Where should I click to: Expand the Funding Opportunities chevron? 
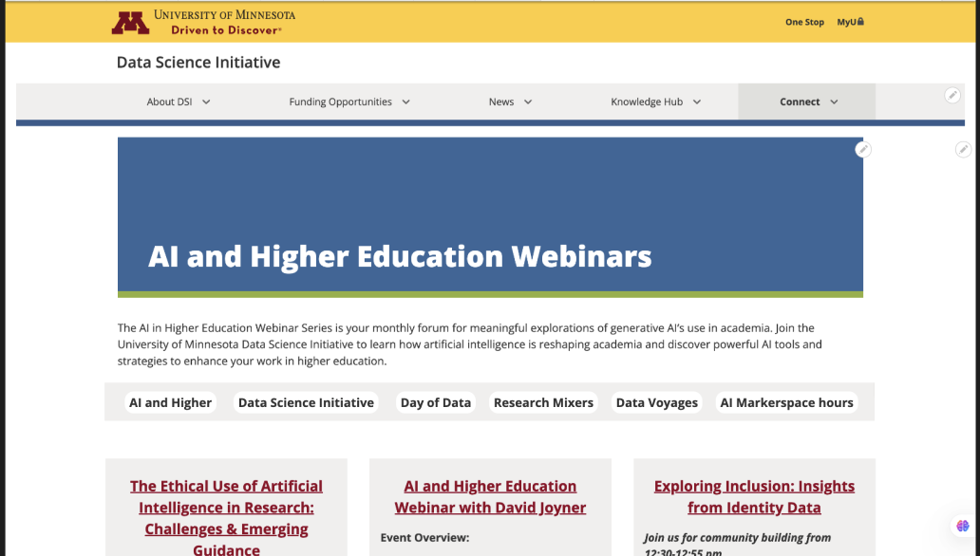pos(405,102)
